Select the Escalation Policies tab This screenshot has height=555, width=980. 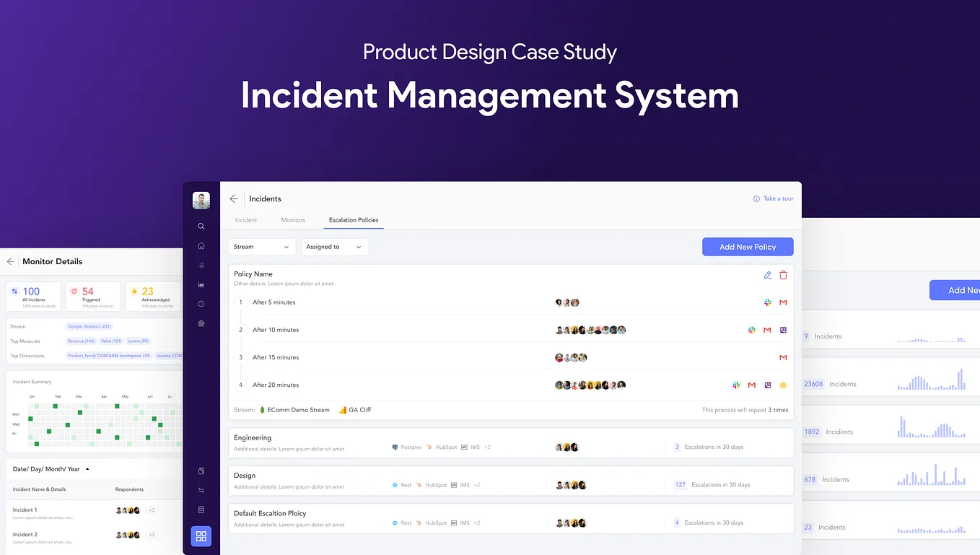(354, 220)
